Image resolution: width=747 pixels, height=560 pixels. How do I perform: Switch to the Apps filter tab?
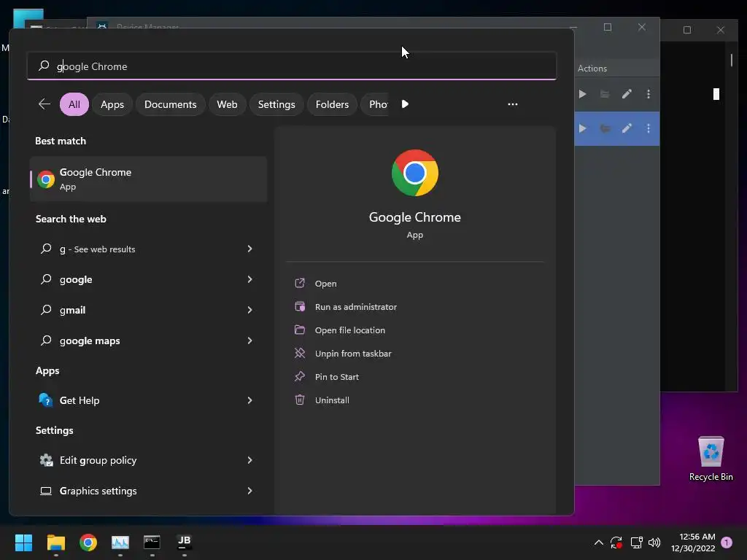112,104
